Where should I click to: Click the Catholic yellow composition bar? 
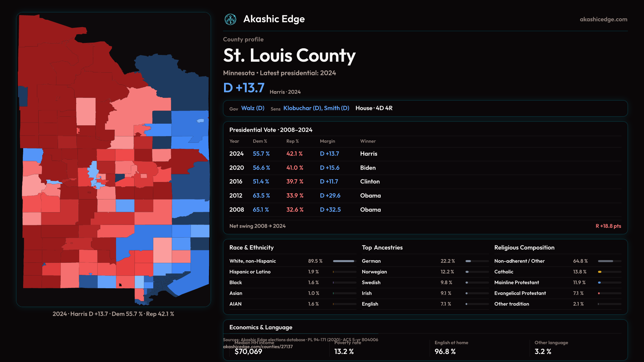(x=600, y=272)
